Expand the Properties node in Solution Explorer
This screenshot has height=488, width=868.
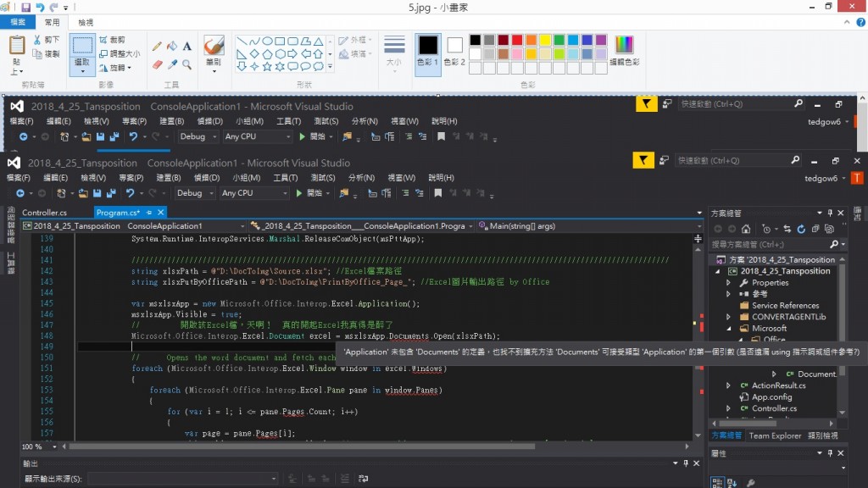728,283
